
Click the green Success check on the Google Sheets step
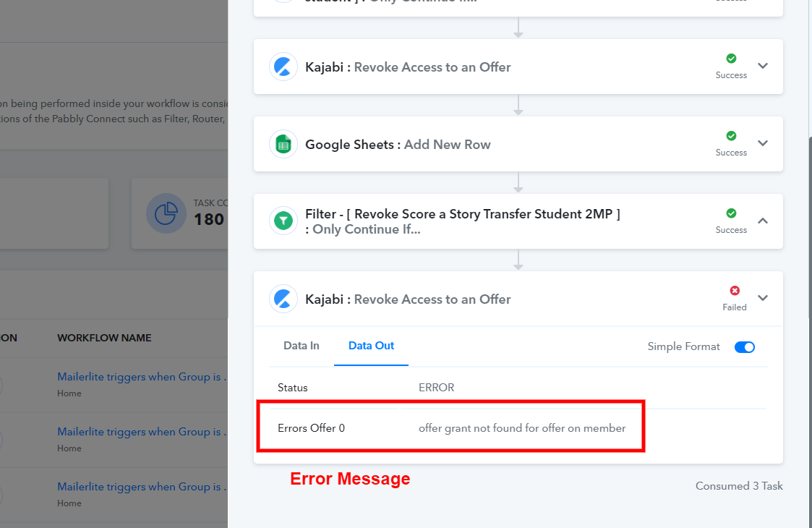731,136
